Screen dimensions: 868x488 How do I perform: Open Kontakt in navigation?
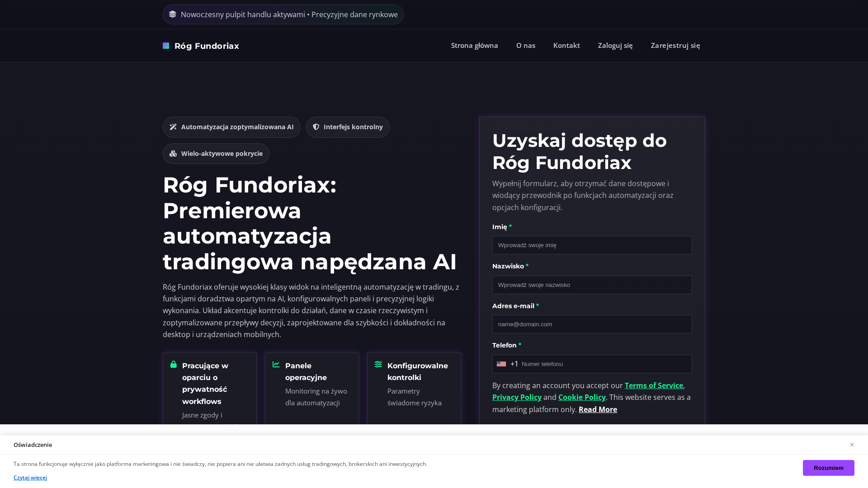coord(566,45)
